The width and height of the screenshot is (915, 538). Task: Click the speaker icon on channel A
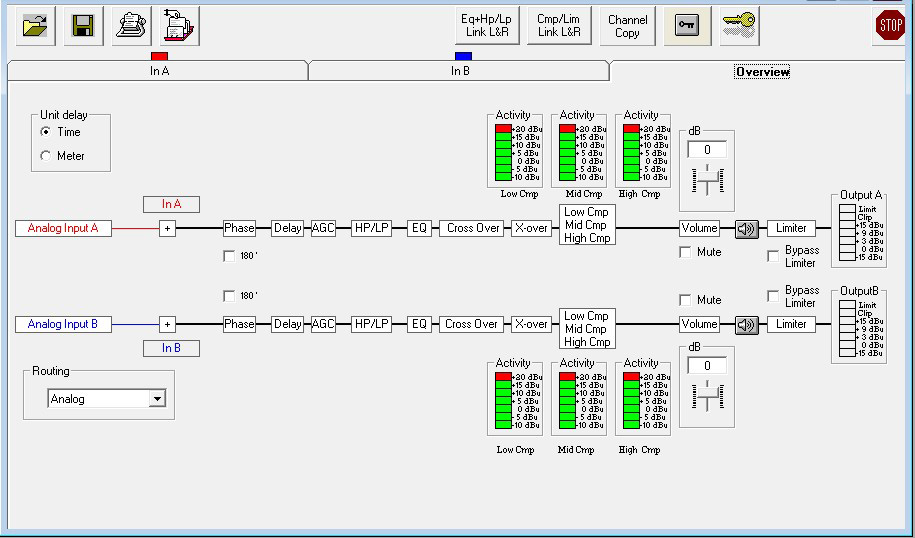tap(747, 229)
